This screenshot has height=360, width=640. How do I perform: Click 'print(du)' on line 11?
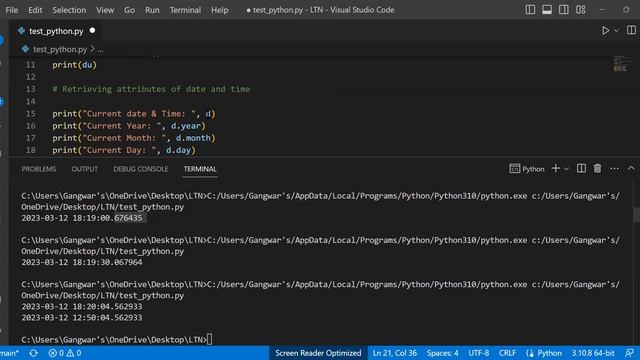[74, 65]
